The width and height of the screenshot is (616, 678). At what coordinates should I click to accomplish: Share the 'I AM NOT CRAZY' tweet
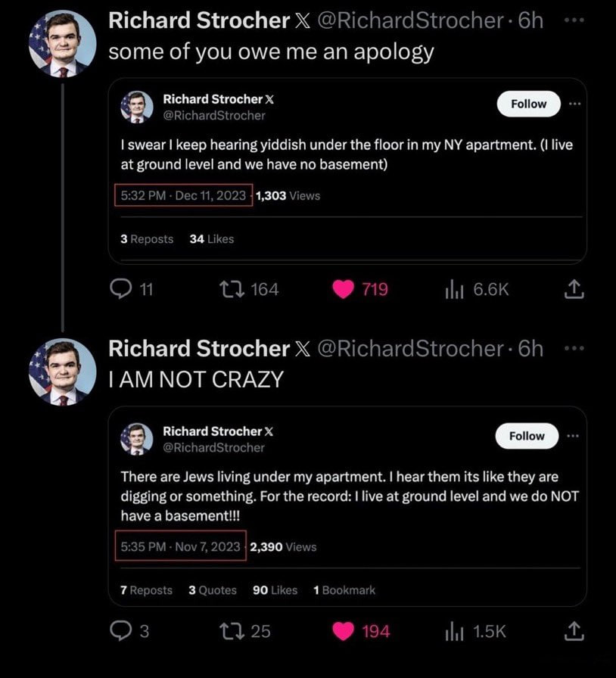[x=574, y=631]
